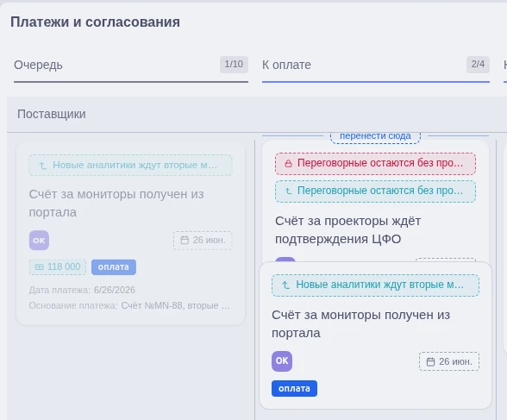This screenshot has width=507, height=420.
Task: Open teal tag Переговорные остаются без про…
Action: [x=375, y=191]
